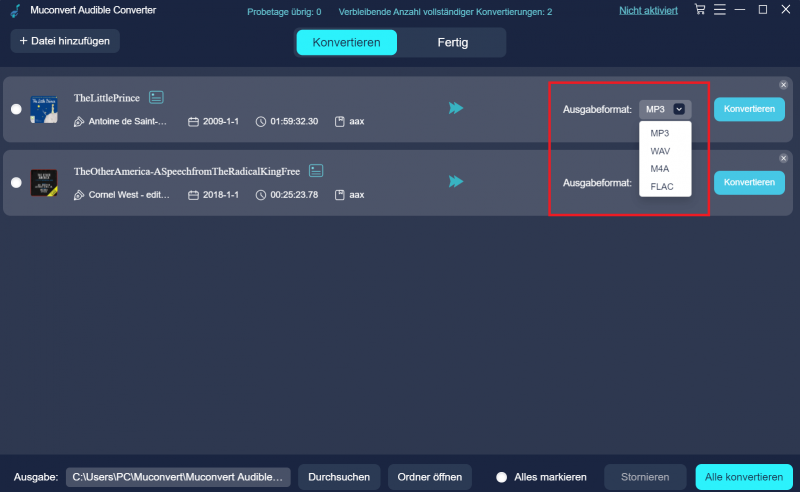The height and width of the screenshot is (492, 800).
Task: Choose M4A from the format list
Action: click(660, 169)
